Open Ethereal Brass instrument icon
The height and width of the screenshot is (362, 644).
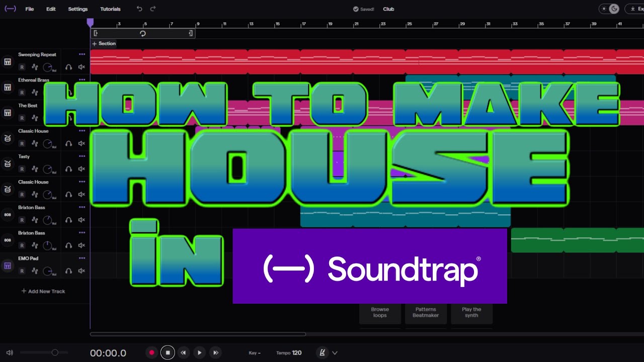8,87
